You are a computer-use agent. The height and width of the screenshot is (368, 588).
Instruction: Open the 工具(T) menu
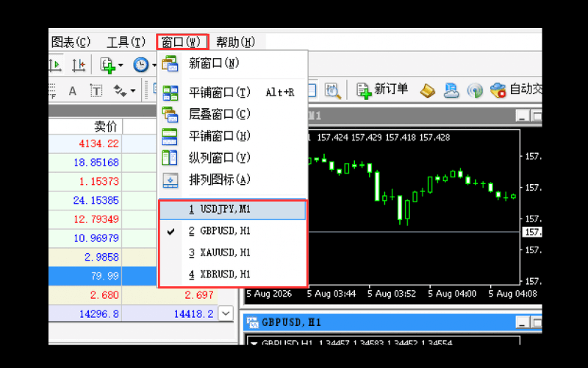(126, 42)
